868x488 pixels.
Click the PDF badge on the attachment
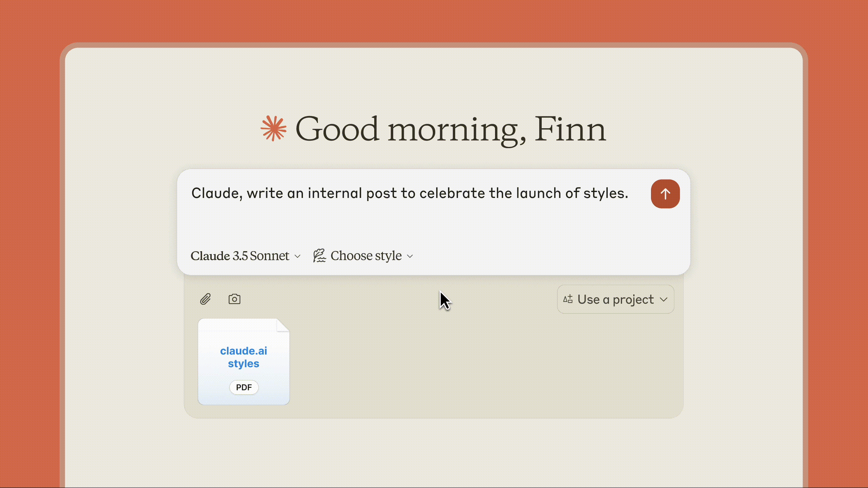coord(244,387)
